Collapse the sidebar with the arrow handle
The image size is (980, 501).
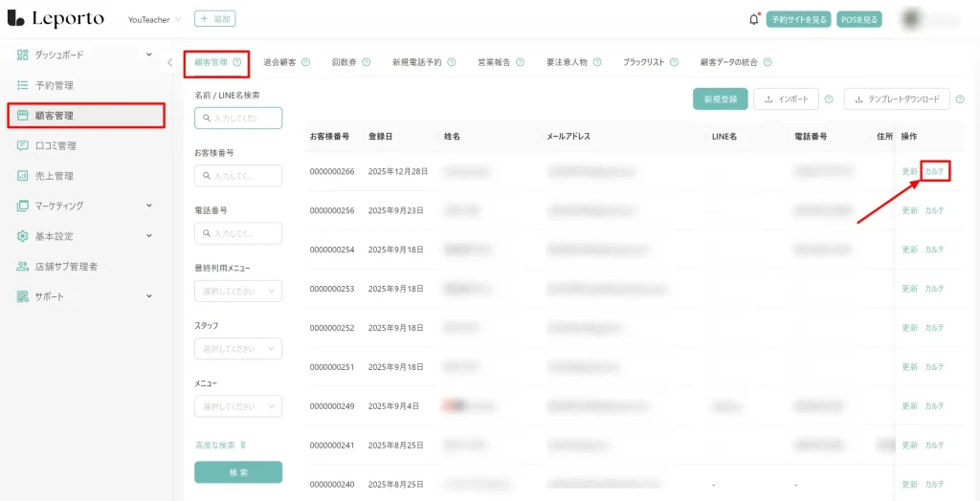169,63
